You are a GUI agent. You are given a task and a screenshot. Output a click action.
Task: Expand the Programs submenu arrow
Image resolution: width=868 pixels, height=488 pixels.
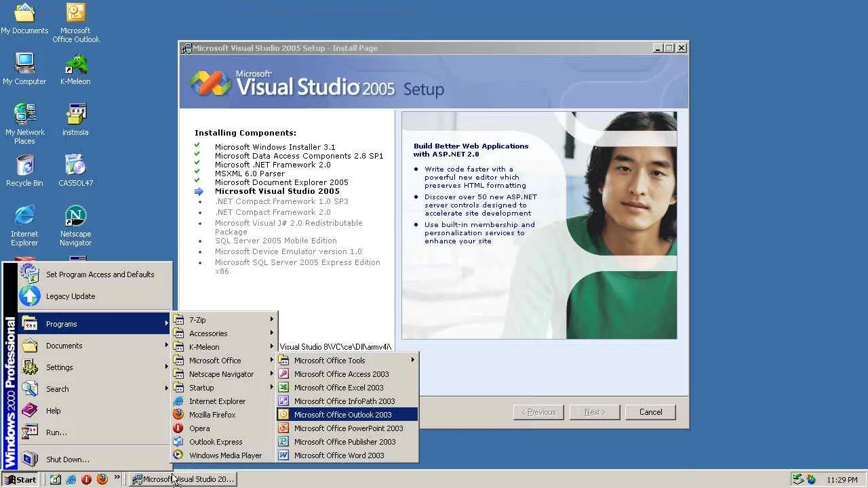point(166,323)
